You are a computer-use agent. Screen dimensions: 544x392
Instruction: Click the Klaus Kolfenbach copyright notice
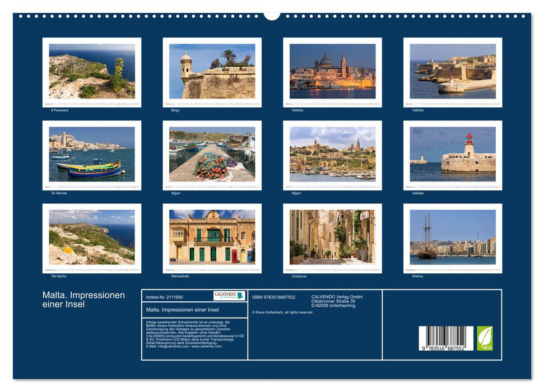[x=282, y=311]
